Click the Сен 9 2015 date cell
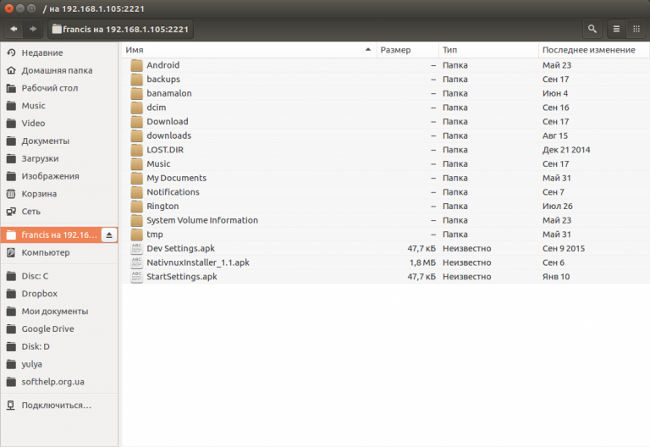The height and width of the screenshot is (447, 650). 563,248
